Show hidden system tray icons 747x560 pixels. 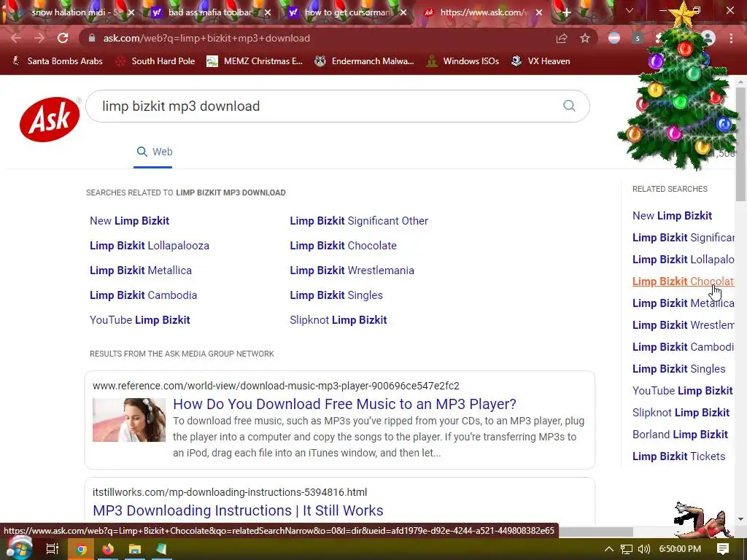point(609,549)
